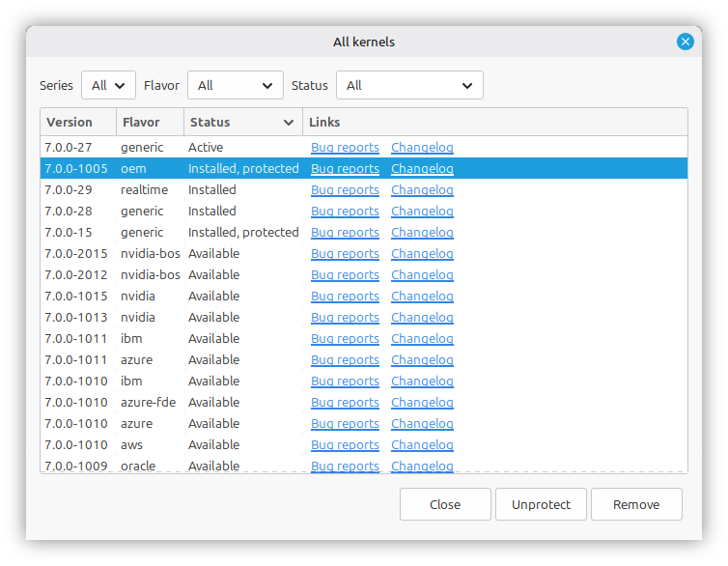Screen dimensions: 728x566
Task: Select the realtime flavor cell
Action: pyautogui.click(x=145, y=190)
